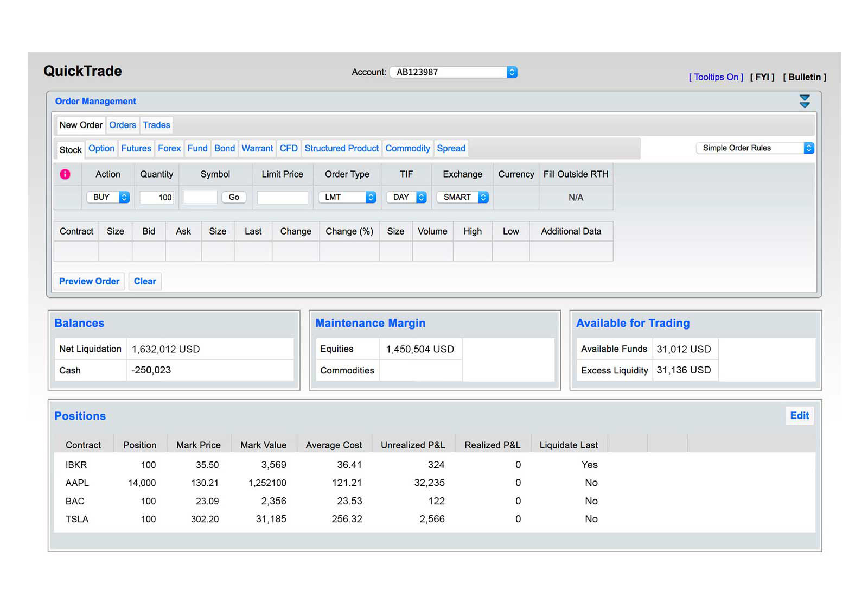Image resolution: width=868 pixels, height=608 pixels.
Task: Expand the Order Type LMT dropdown
Action: [x=347, y=197]
